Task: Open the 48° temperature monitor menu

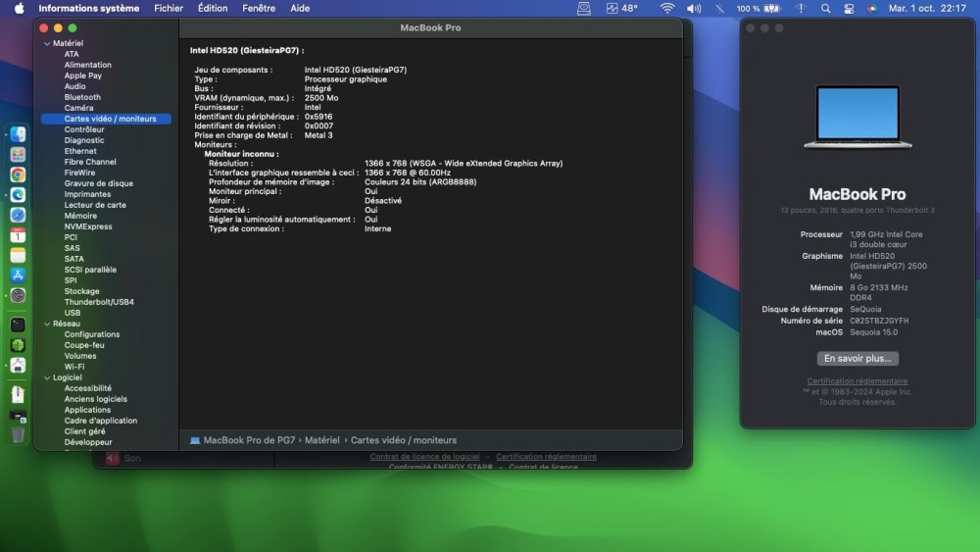Action: tap(622, 8)
